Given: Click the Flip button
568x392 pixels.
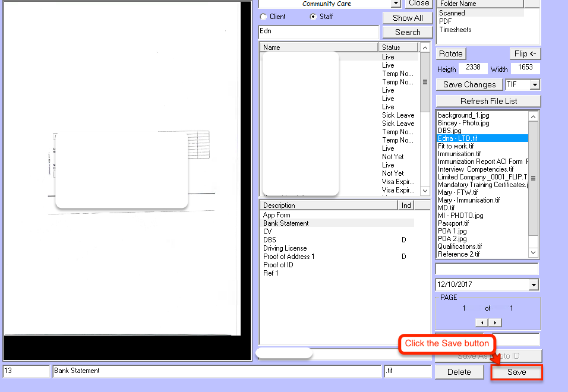Looking at the screenshot, I should pos(525,53).
